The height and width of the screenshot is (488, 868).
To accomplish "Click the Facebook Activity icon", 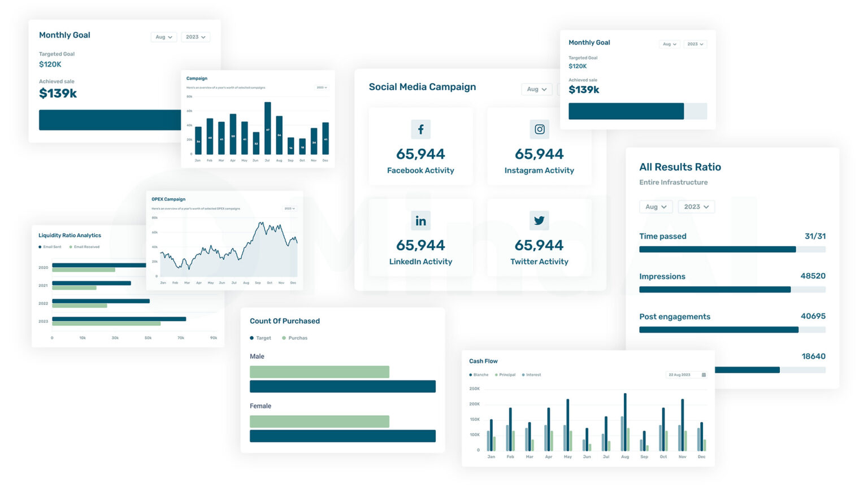I will pyautogui.click(x=420, y=129).
